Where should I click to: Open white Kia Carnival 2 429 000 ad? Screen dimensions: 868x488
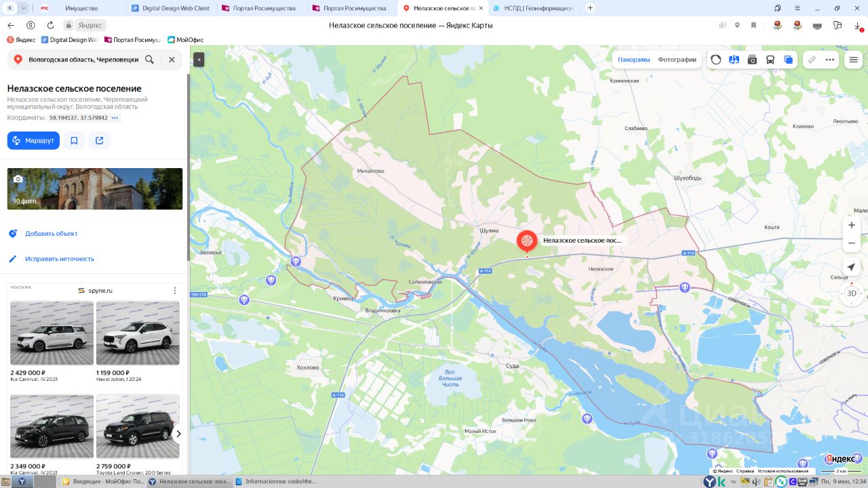pyautogui.click(x=52, y=333)
